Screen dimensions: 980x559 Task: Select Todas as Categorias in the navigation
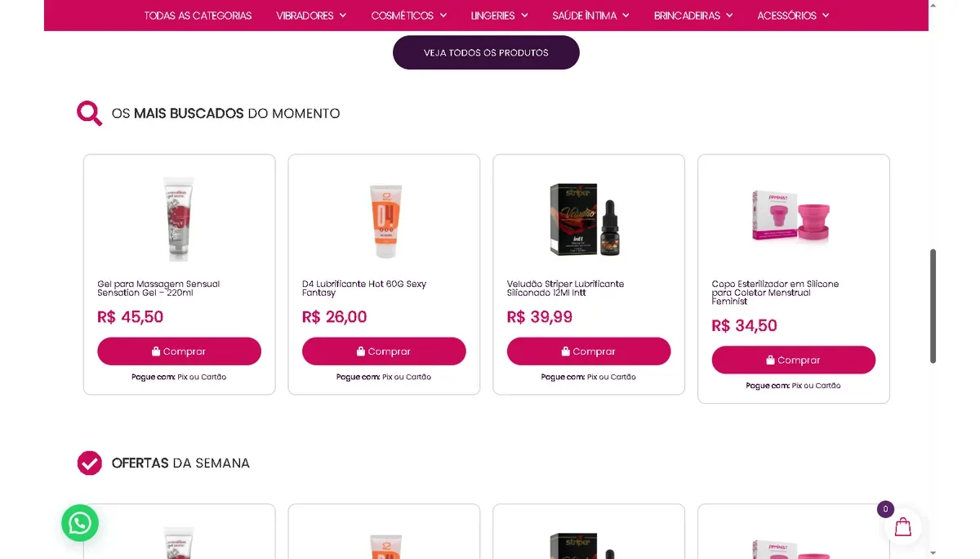pos(198,16)
